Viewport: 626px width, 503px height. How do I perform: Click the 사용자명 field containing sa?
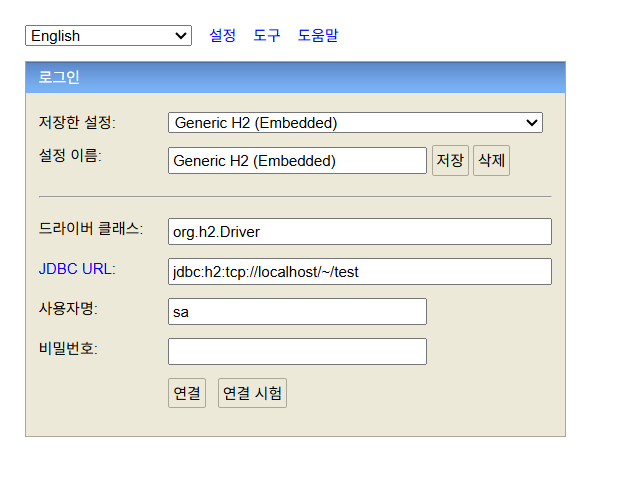click(x=297, y=311)
